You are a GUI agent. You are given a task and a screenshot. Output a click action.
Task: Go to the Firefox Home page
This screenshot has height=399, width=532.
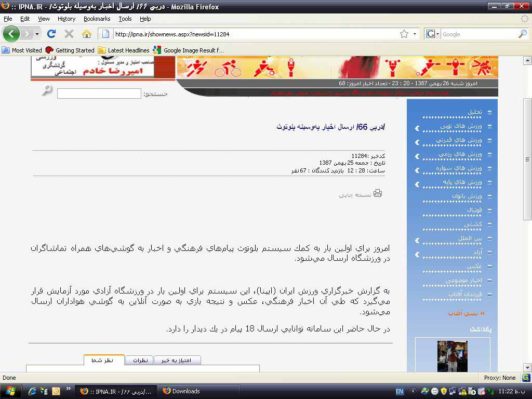pyautogui.click(x=87, y=34)
